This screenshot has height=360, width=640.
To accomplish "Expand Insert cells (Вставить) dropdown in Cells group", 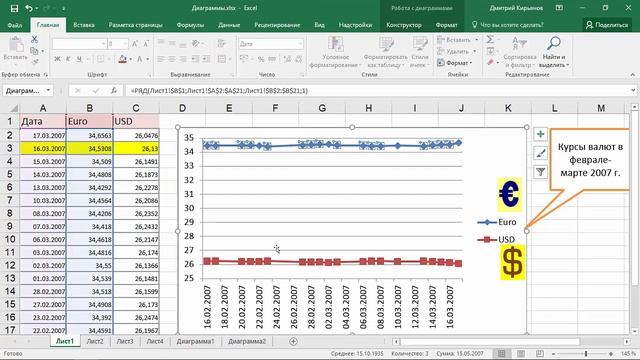I will 476,40.
